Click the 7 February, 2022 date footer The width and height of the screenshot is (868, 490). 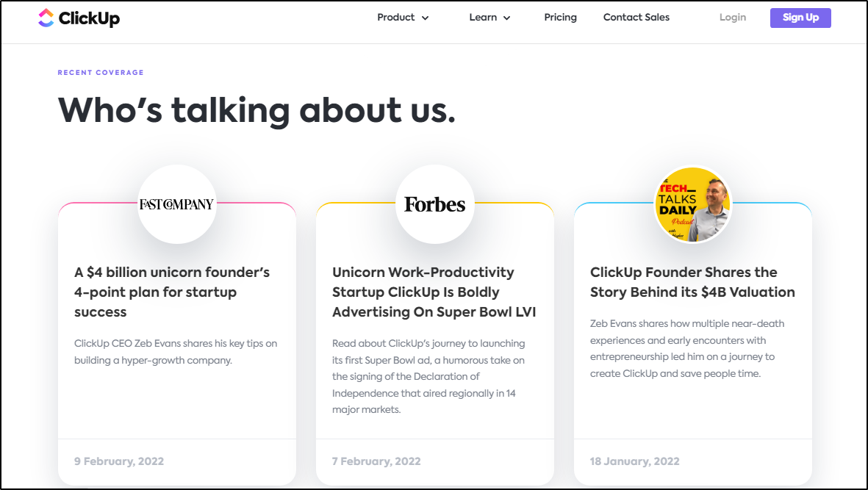click(376, 461)
